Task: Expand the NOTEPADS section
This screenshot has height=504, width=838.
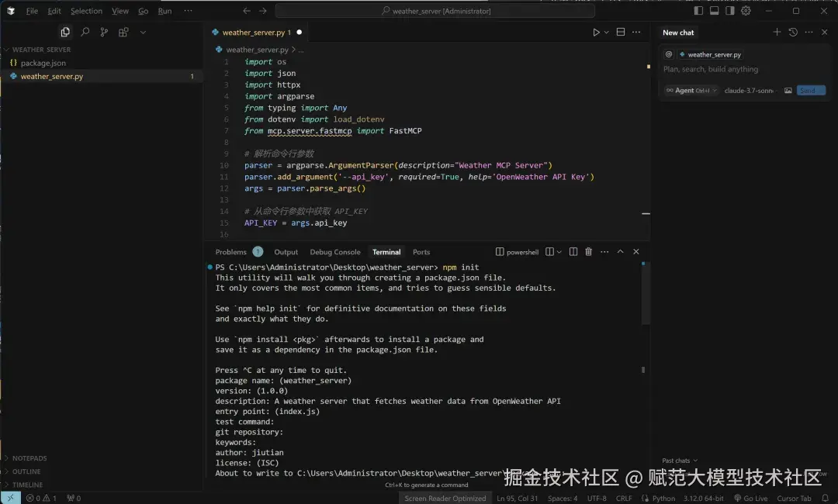Action: point(29,458)
